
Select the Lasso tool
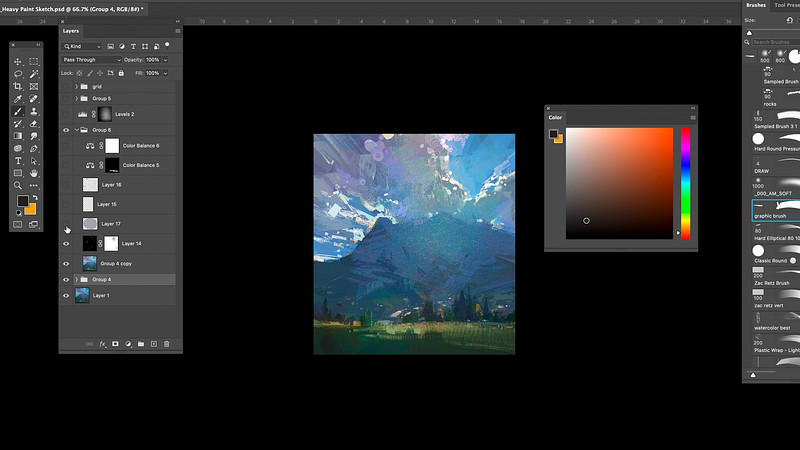[x=18, y=74]
